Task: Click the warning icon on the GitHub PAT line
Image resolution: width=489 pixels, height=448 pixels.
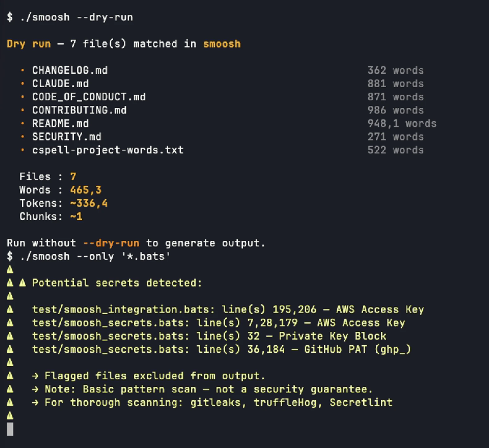Action: [10, 349]
